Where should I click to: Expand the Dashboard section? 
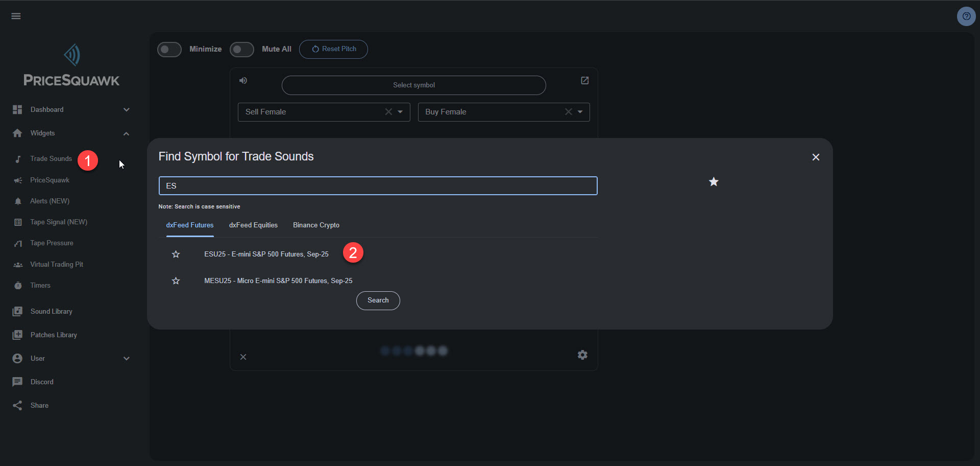(x=126, y=109)
